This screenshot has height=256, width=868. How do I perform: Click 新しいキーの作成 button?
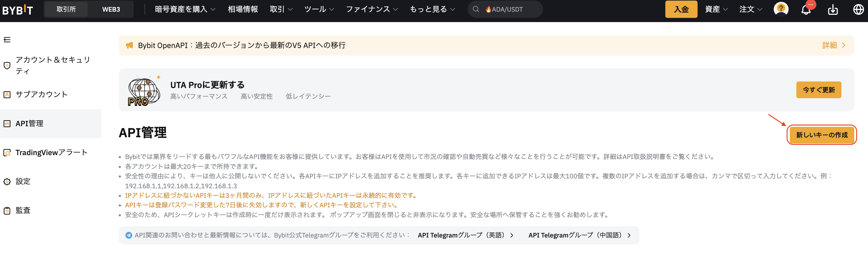(x=821, y=135)
